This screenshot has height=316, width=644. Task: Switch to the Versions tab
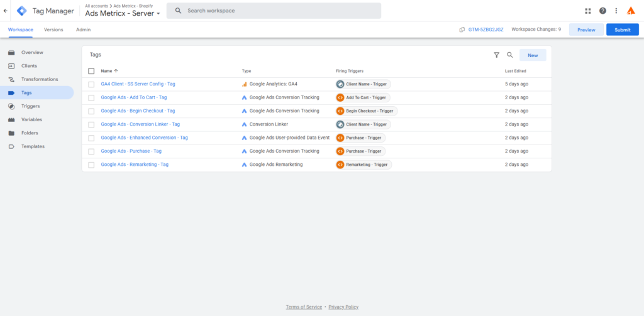click(54, 30)
